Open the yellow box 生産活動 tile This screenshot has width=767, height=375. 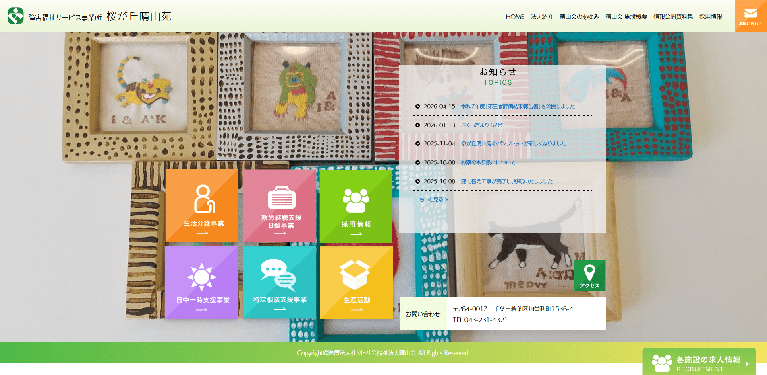coord(356,282)
